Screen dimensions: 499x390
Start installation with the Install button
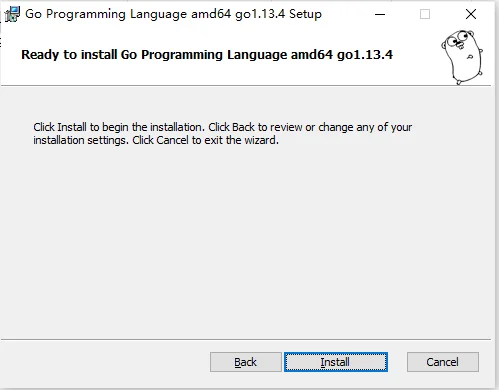[336, 362]
